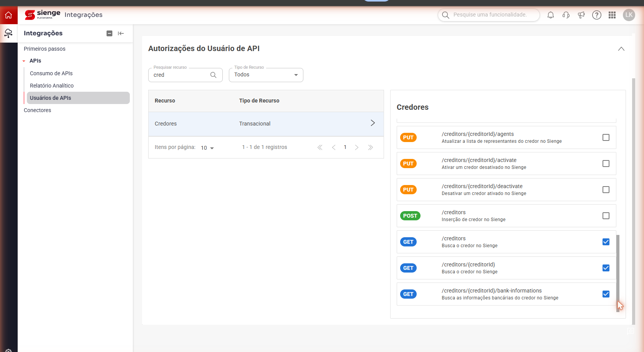Click the Recurso column header

pos(165,101)
